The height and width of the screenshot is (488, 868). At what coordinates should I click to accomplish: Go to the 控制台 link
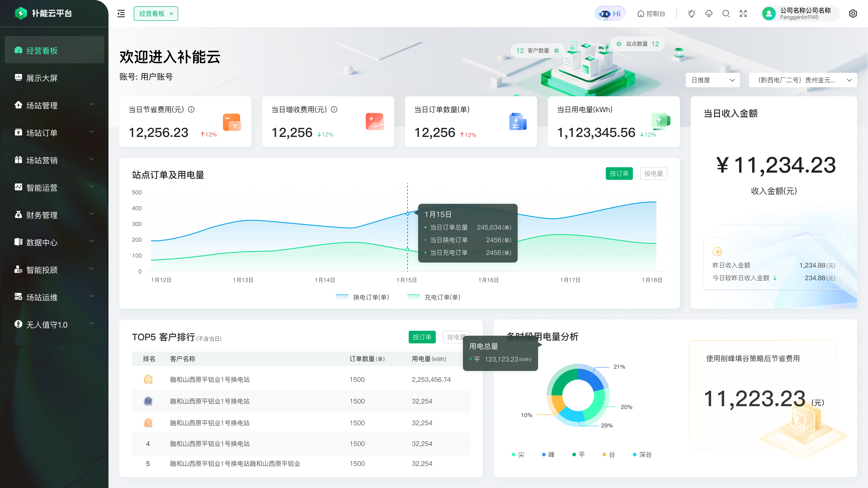click(651, 14)
